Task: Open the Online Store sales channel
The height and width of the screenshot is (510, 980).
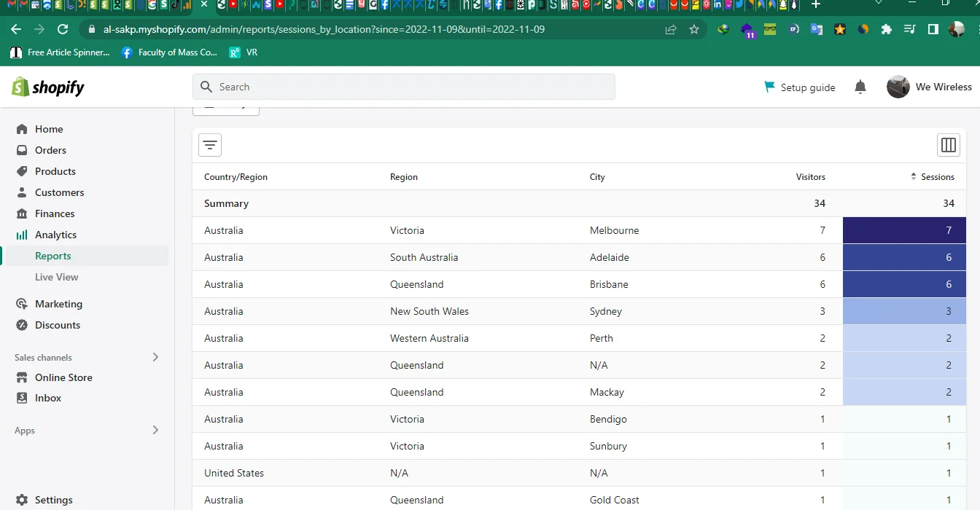Action: coord(63,377)
